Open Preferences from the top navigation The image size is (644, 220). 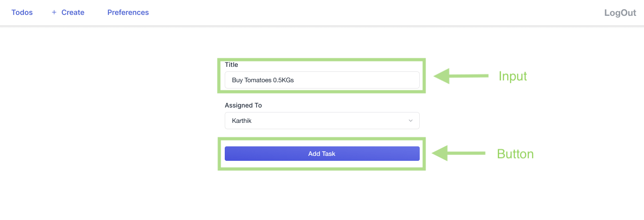click(x=128, y=13)
